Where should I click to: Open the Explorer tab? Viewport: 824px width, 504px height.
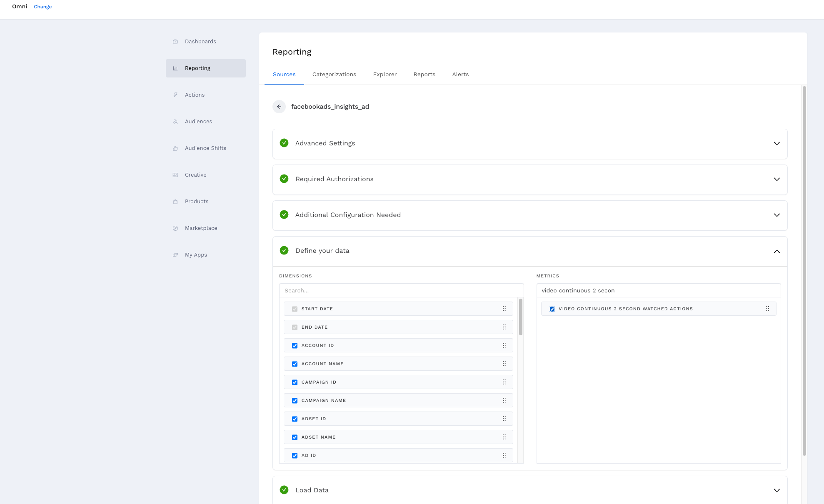385,74
